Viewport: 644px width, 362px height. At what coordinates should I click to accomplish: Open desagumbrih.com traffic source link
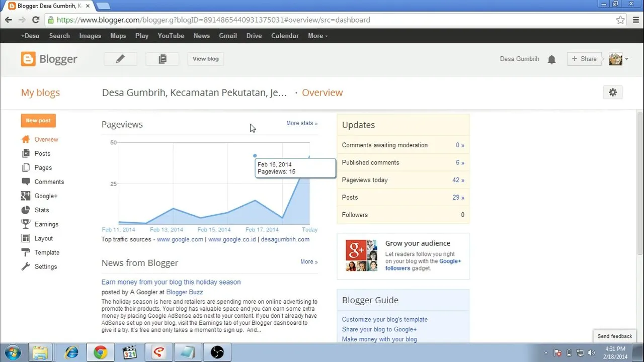(285, 239)
